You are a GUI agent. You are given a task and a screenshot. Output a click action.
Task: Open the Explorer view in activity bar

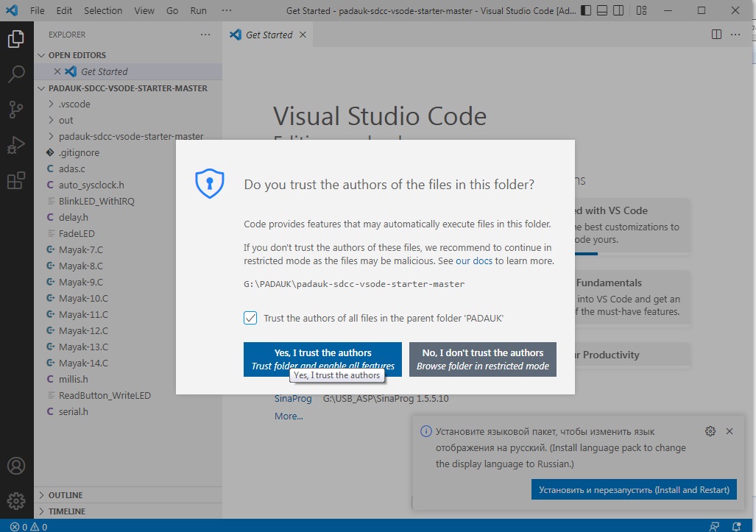coord(16,40)
